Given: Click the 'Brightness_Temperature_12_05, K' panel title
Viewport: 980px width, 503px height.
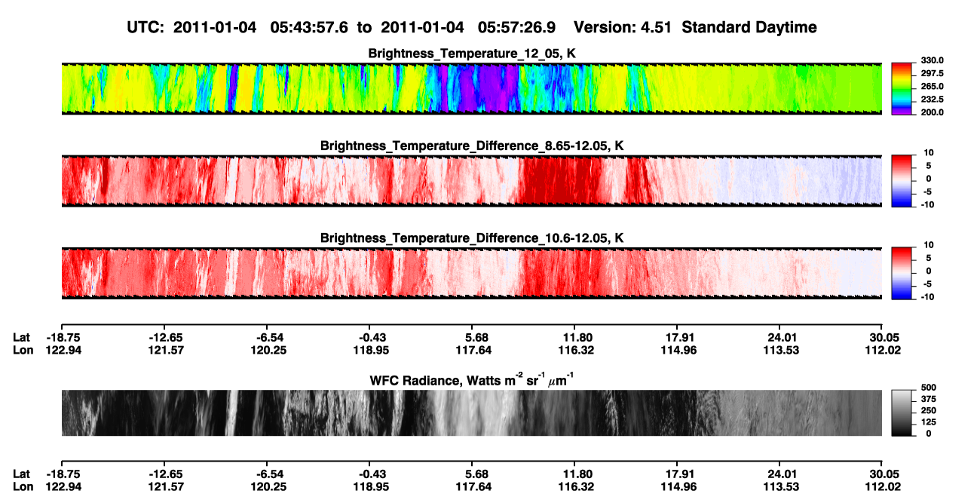Looking at the screenshot, I should point(472,54).
